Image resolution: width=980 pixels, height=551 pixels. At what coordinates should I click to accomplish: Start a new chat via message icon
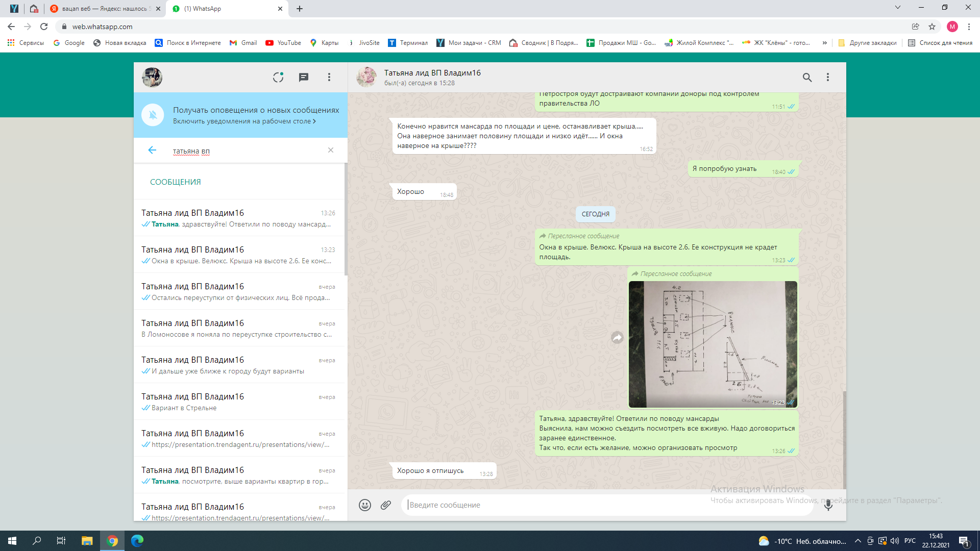pyautogui.click(x=304, y=77)
